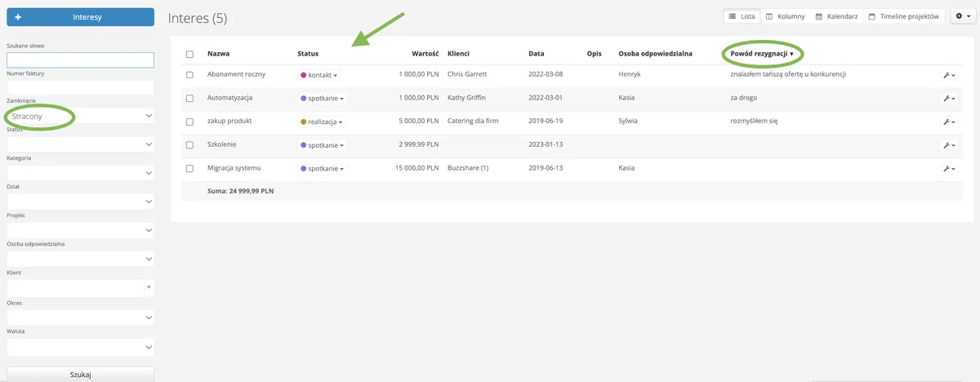
Task: Open the Automatyzacja deal name
Action: 230,98
